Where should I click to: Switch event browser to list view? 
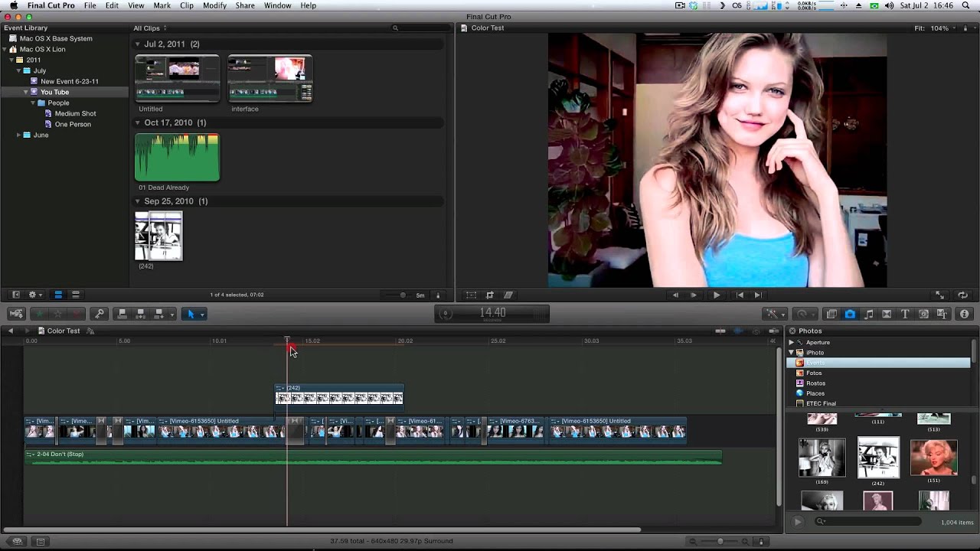[x=76, y=295]
